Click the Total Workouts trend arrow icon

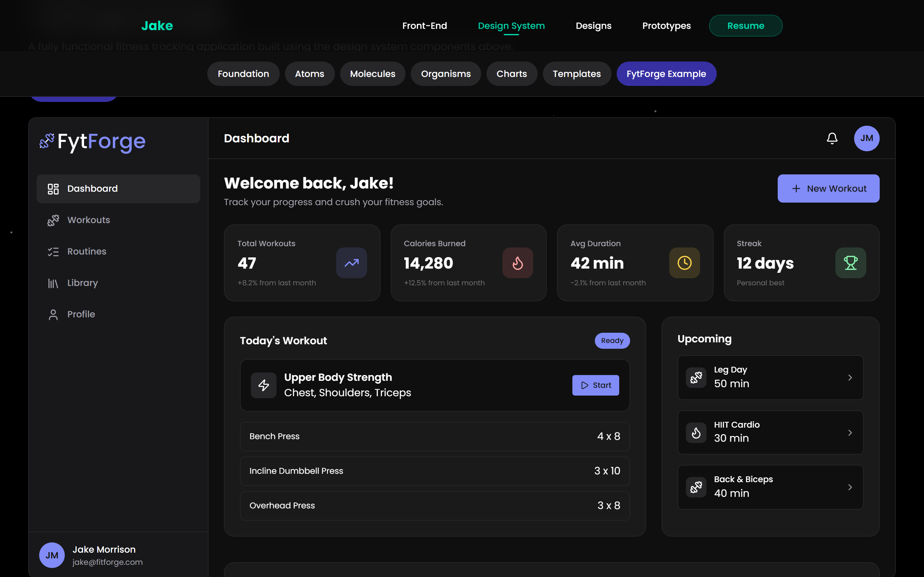[351, 263]
